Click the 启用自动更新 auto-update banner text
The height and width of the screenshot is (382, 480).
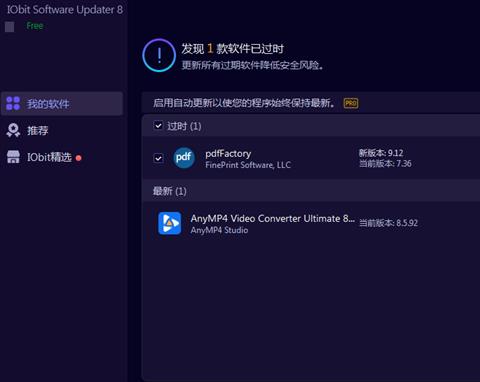point(244,103)
